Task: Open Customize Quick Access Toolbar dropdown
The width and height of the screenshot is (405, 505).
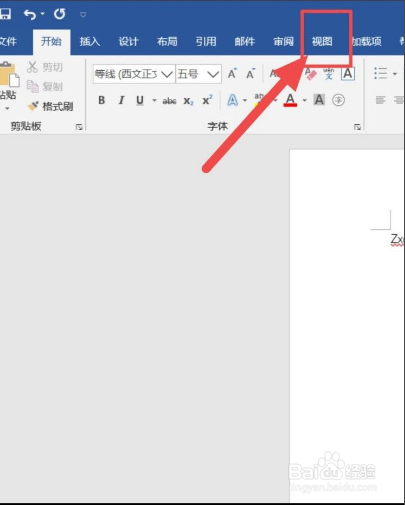Action: 83,14
